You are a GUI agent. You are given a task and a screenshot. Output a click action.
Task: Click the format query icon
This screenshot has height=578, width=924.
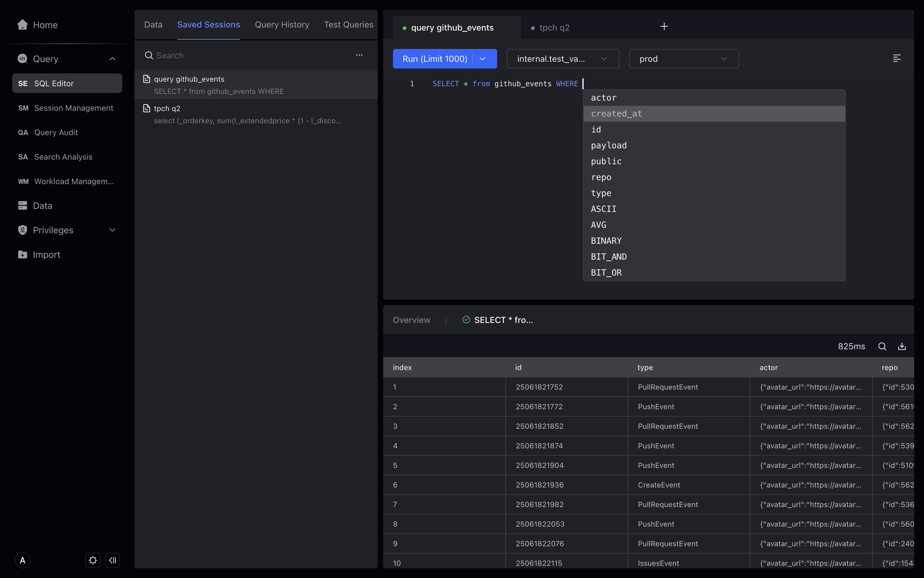(897, 58)
